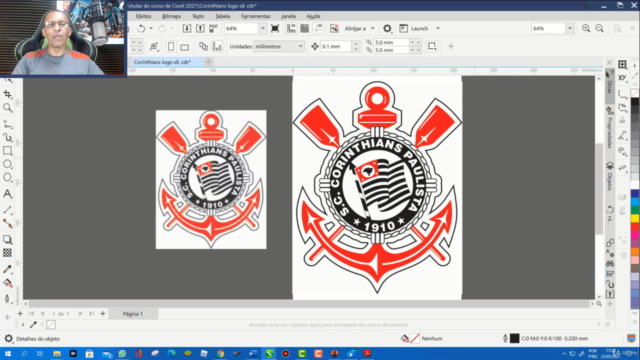
Task: Click the small Corinthians logo bitmap
Action: (211, 179)
